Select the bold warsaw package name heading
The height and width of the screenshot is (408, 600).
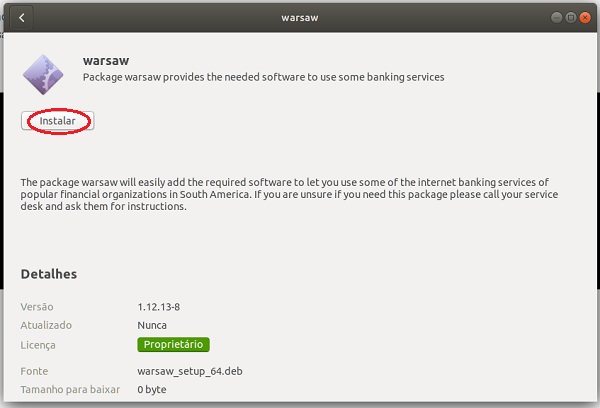pos(106,60)
